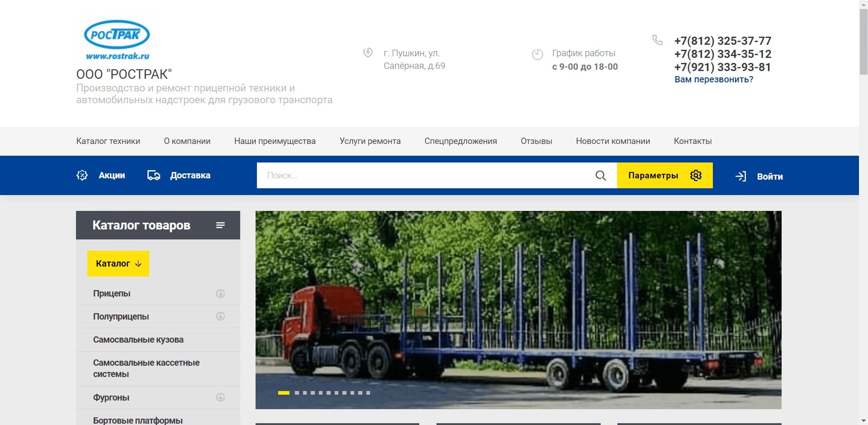Click the address text г. Пушкин
Image resolution: width=868 pixels, height=425 pixels.
414,59
